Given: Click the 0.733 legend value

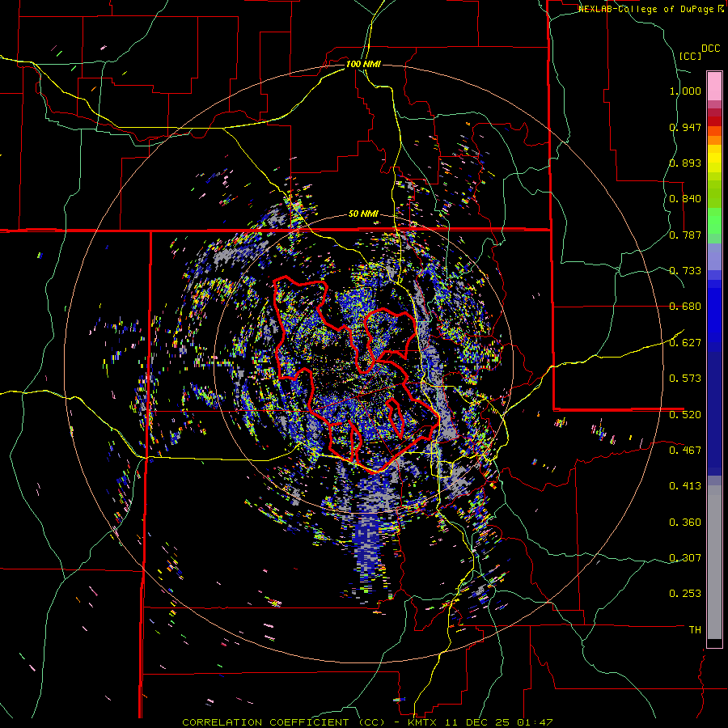Looking at the screenshot, I should click(685, 271).
